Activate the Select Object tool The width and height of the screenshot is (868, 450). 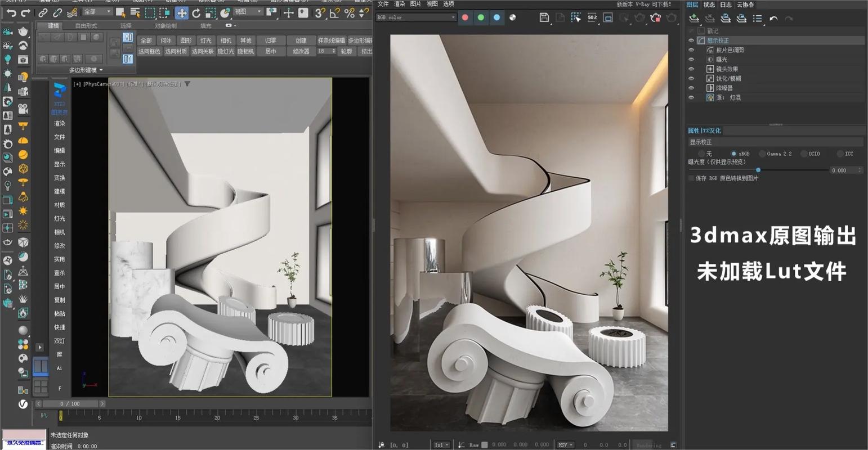click(x=120, y=12)
